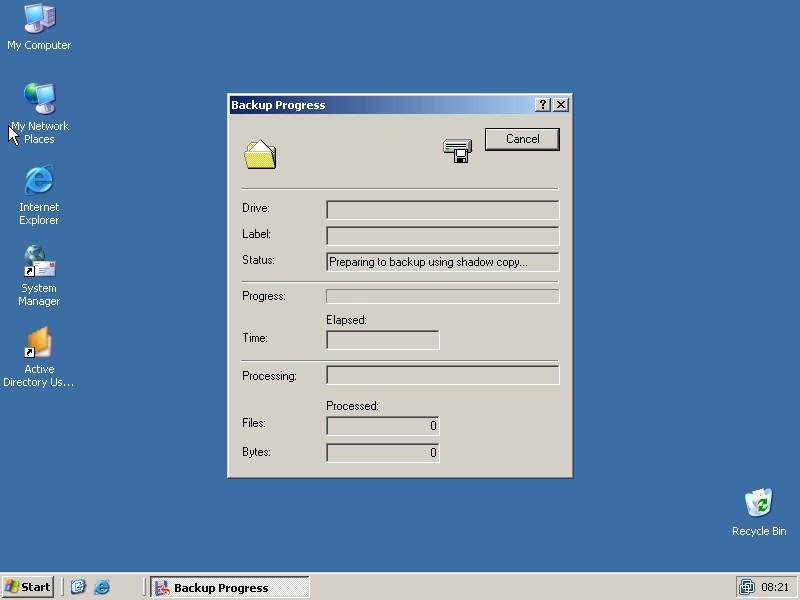The width and height of the screenshot is (800, 600).
Task: Click the Progress bar
Action: click(442, 296)
